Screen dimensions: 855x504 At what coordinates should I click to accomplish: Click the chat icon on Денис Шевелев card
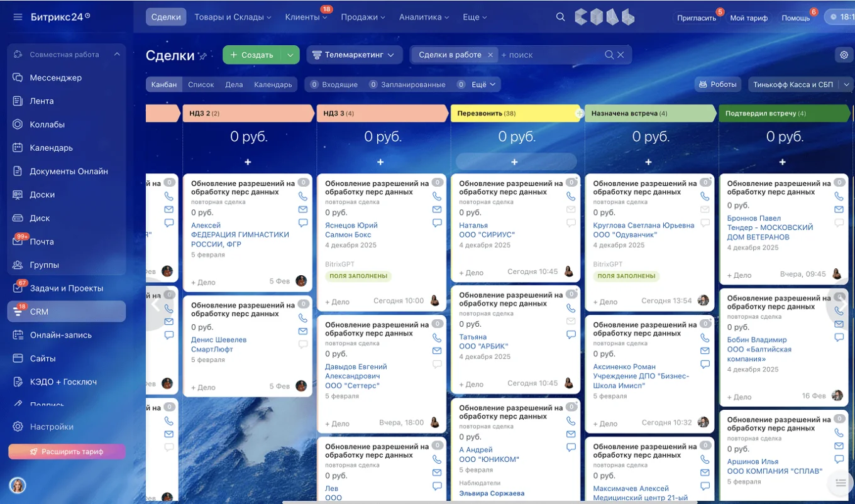tap(302, 345)
